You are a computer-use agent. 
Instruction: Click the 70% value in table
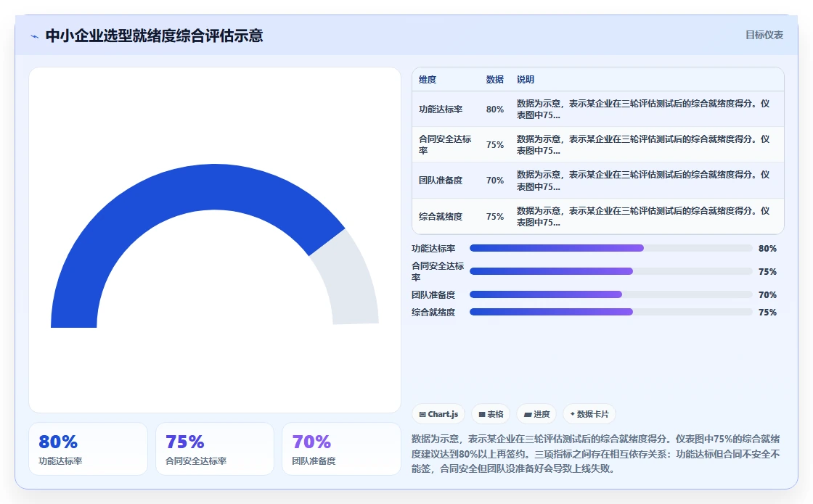coord(494,181)
